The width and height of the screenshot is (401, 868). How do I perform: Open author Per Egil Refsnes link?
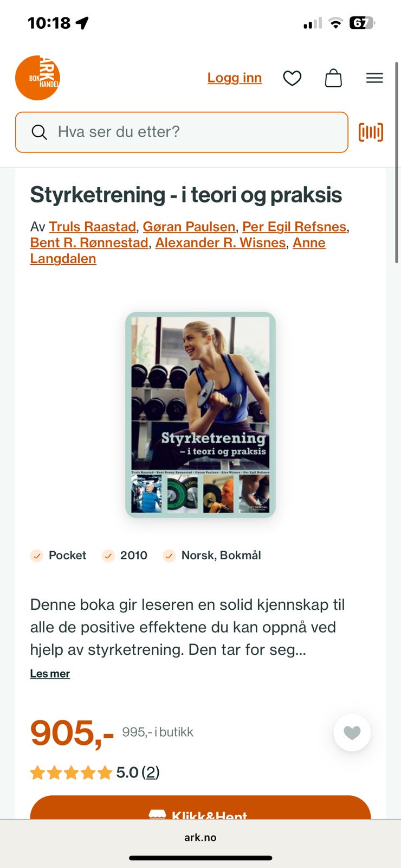294,226
